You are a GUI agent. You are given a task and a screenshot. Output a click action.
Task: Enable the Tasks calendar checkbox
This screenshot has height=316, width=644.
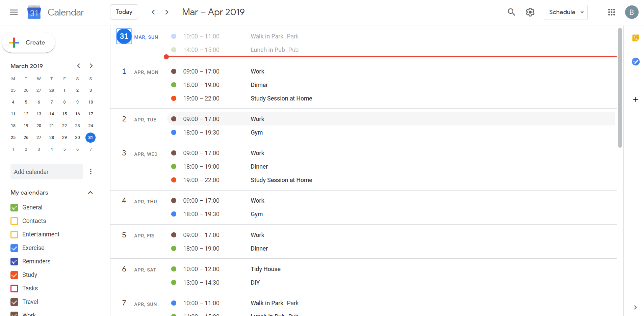tap(14, 288)
